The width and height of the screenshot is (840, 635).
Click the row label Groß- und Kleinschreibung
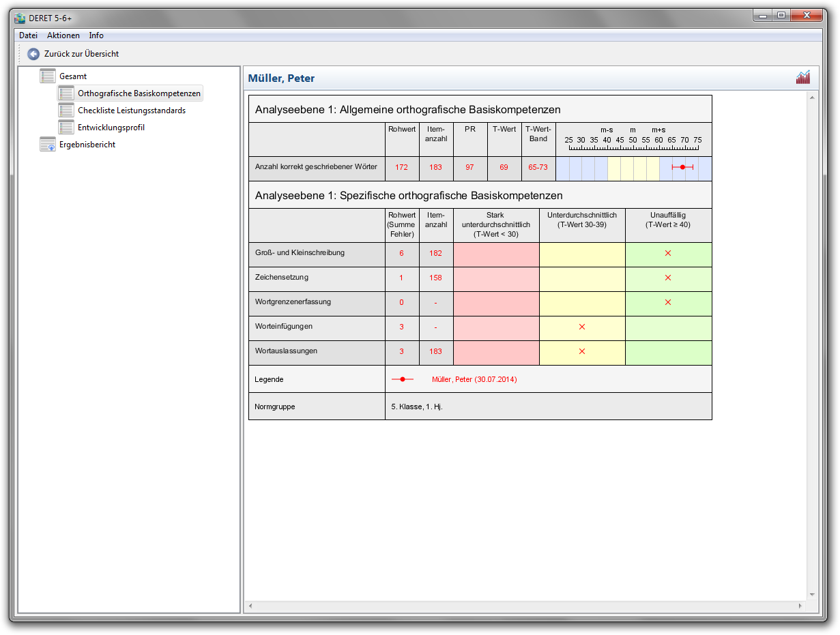coord(300,252)
